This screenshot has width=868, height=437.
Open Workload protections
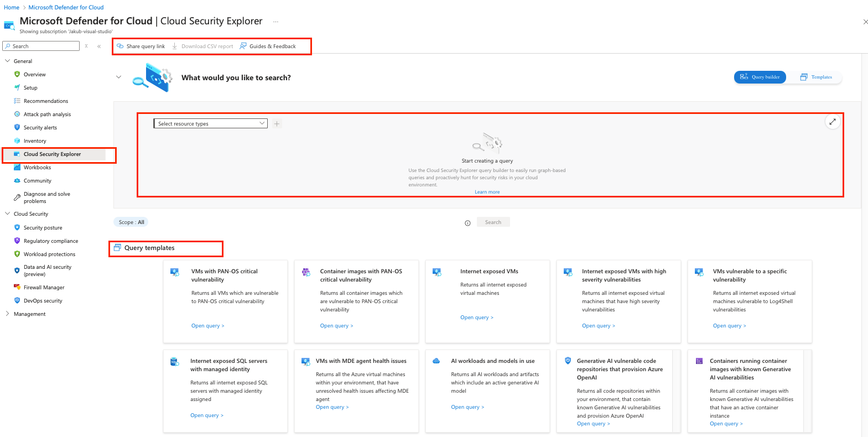coord(49,254)
